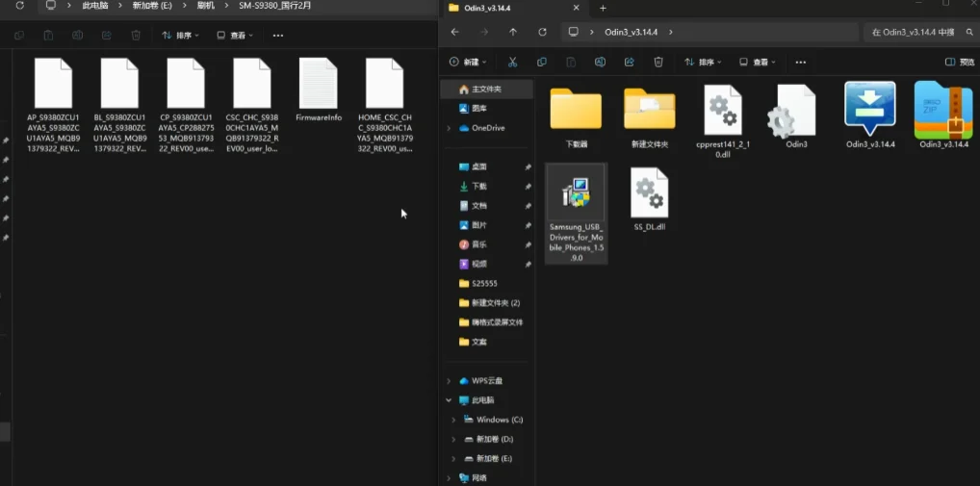Image resolution: width=980 pixels, height=486 pixels.
Task: Select Samsung USB Drivers installer file
Action: (x=576, y=213)
